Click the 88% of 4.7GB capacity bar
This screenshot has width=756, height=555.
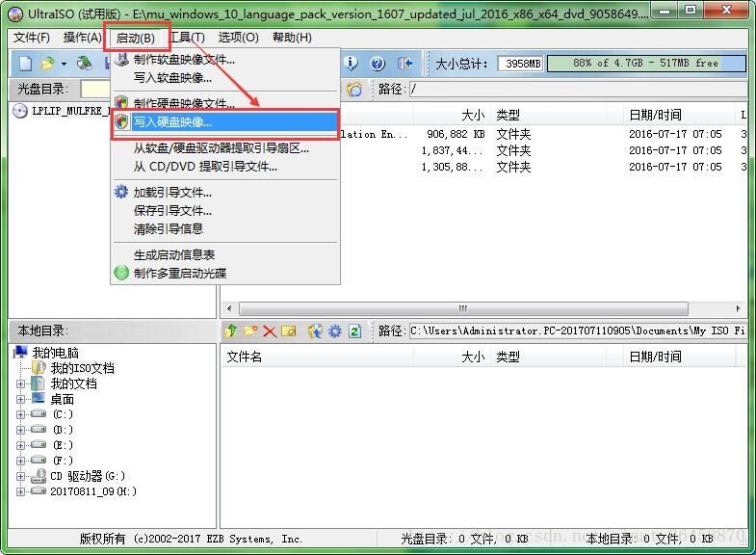(x=646, y=64)
